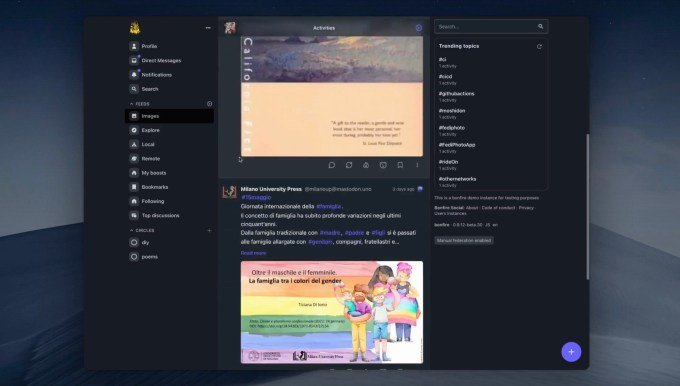This screenshot has height=386, width=680.
Task: Open the California book cover image
Action: (332, 96)
